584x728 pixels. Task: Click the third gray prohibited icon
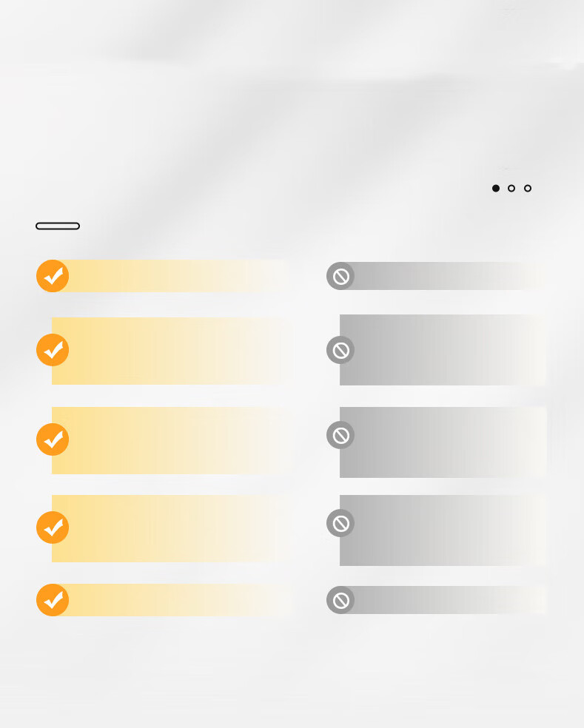coord(340,435)
